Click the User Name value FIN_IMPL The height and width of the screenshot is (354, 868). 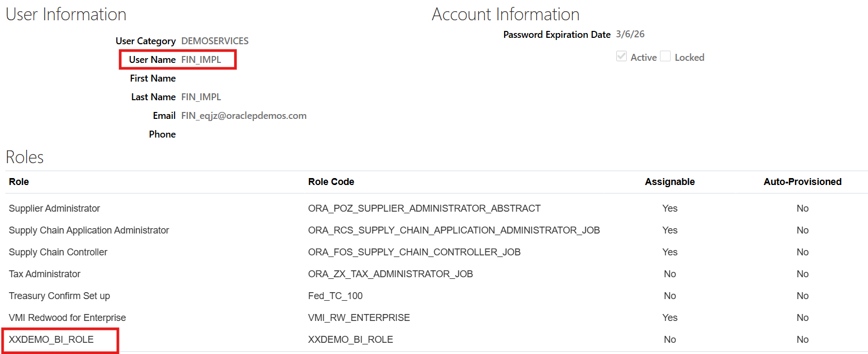tap(201, 60)
